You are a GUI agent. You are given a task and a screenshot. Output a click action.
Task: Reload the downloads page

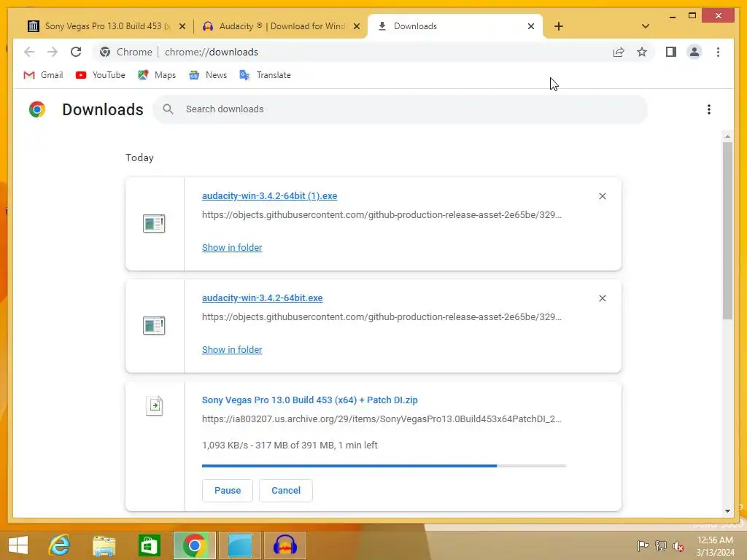[x=76, y=52]
